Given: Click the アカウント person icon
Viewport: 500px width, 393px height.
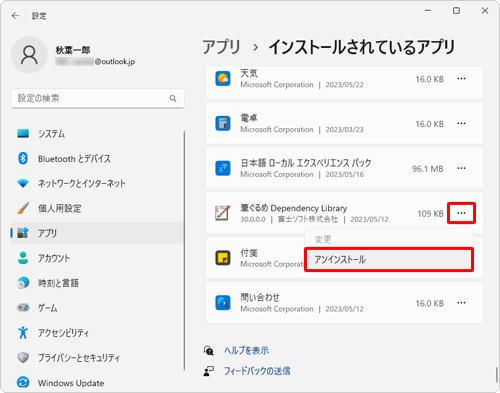Looking at the screenshot, I should point(23,258).
